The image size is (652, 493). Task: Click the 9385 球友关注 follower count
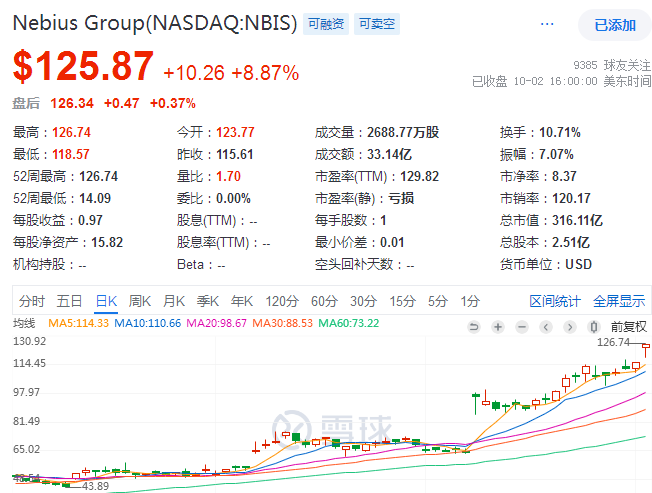click(x=612, y=65)
